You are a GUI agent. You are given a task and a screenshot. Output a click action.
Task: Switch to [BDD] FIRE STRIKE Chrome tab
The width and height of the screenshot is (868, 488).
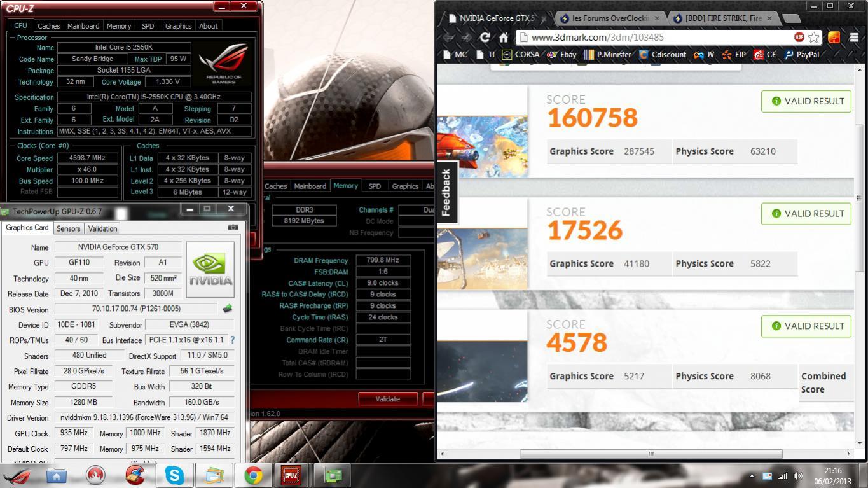coord(723,18)
